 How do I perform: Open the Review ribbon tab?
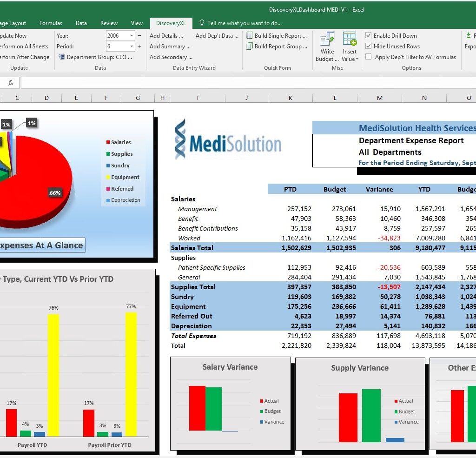tap(109, 23)
